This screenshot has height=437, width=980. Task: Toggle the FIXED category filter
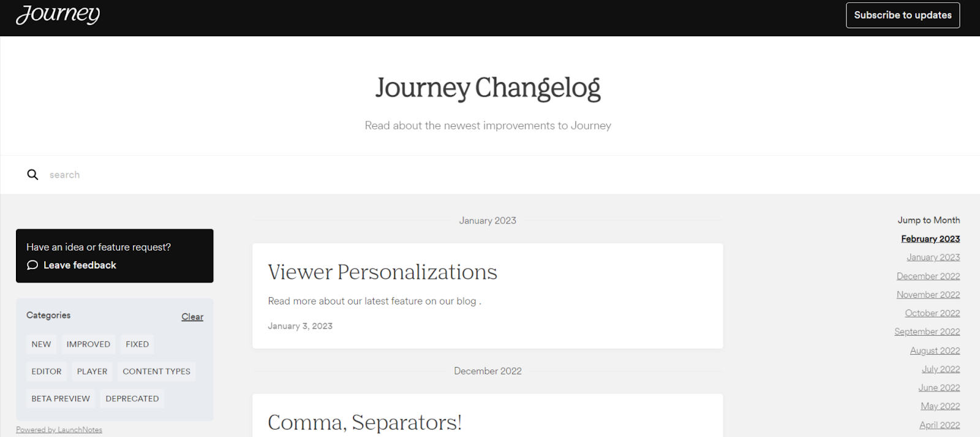tap(137, 344)
